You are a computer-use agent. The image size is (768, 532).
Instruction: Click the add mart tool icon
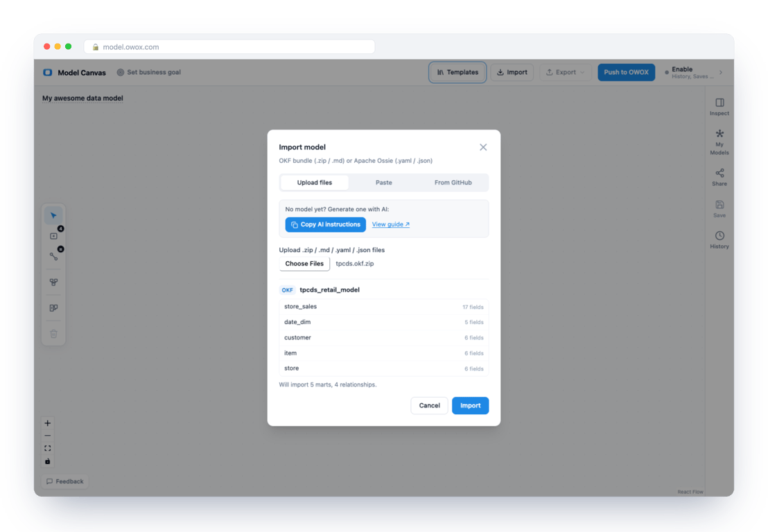pyautogui.click(x=53, y=236)
